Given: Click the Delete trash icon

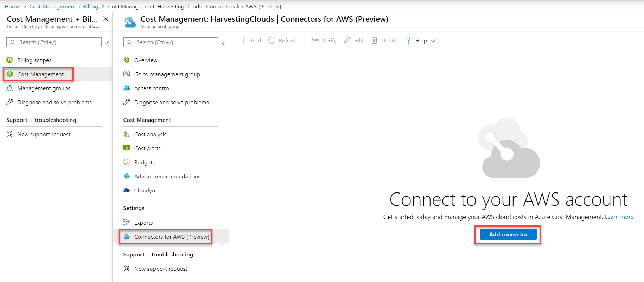Looking at the screenshot, I should [374, 40].
